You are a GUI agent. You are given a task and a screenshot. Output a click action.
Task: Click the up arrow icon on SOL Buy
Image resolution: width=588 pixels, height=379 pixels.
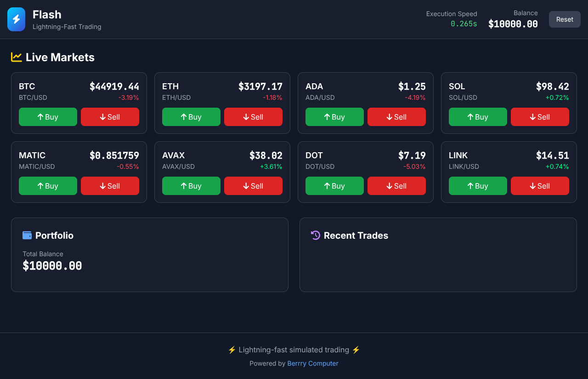pyautogui.click(x=470, y=117)
